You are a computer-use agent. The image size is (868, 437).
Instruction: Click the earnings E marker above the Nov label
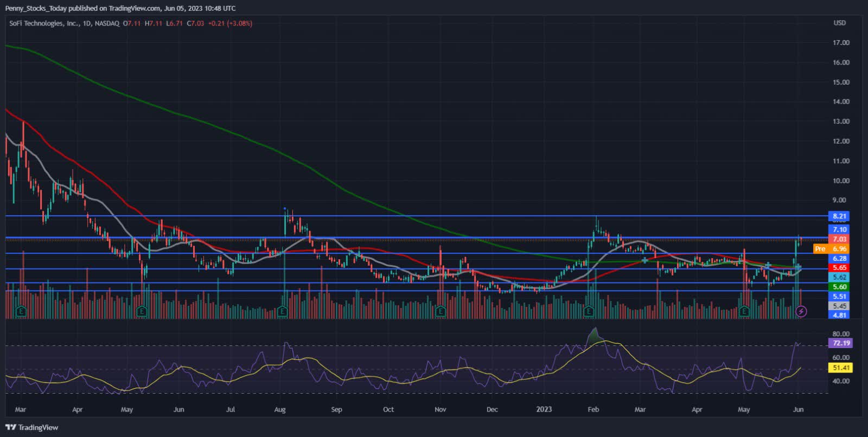(441, 311)
